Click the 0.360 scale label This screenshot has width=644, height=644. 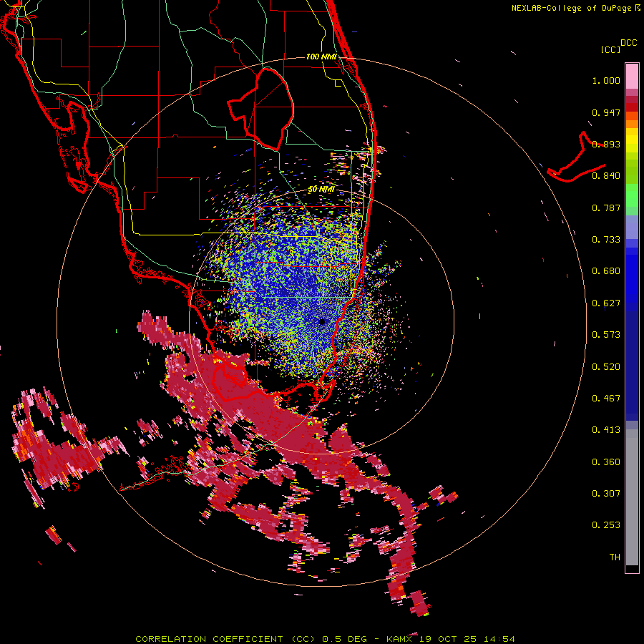(x=606, y=462)
